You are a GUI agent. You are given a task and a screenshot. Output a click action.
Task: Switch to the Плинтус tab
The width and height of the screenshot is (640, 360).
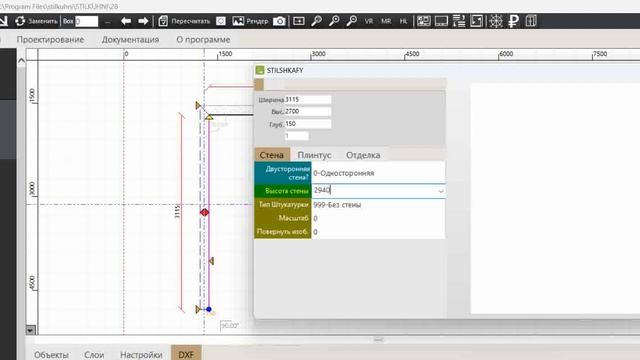pyautogui.click(x=314, y=155)
